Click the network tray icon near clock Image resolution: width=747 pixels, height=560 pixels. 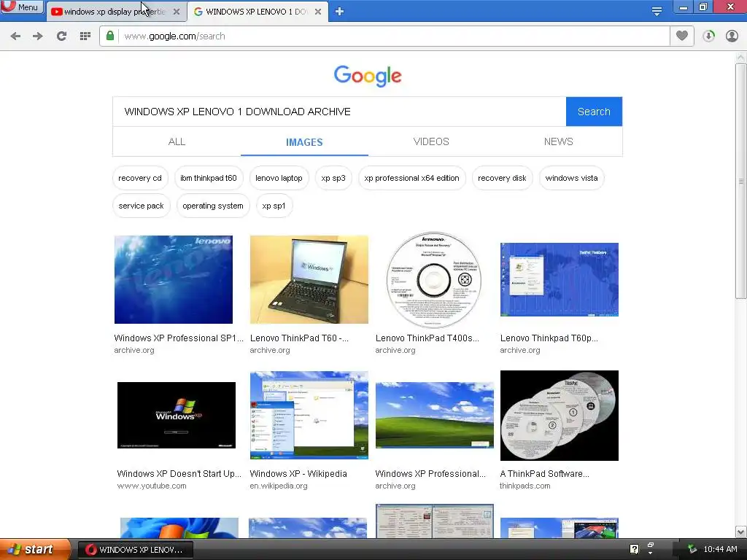click(x=692, y=549)
